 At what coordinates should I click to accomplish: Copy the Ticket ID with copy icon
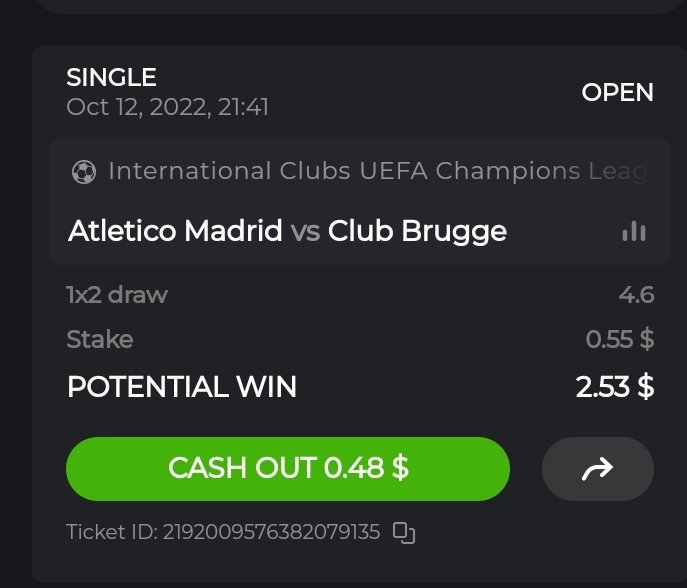pyautogui.click(x=404, y=532)
